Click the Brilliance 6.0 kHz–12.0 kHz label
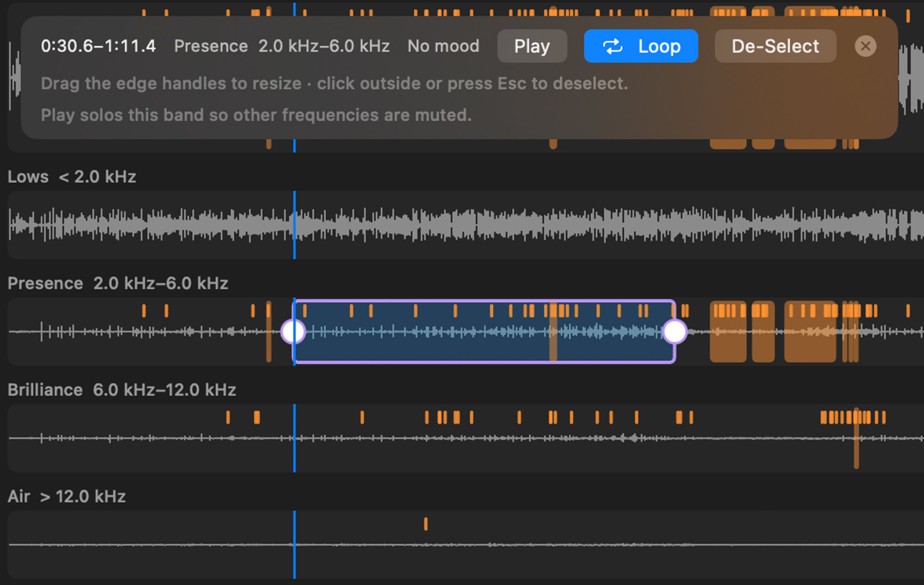Screen dimensions: 924x585 coord(122,390)
